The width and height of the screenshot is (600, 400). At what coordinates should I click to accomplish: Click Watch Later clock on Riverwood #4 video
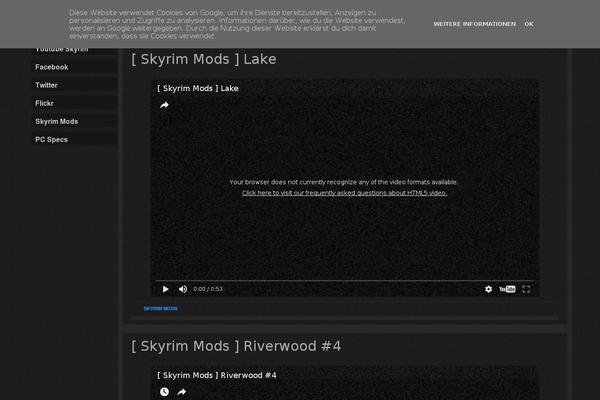tap(164, 392)
